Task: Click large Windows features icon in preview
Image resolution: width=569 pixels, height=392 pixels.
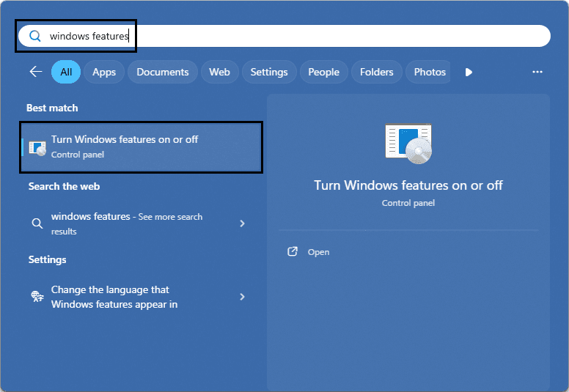Action: [x=408, y=144]
